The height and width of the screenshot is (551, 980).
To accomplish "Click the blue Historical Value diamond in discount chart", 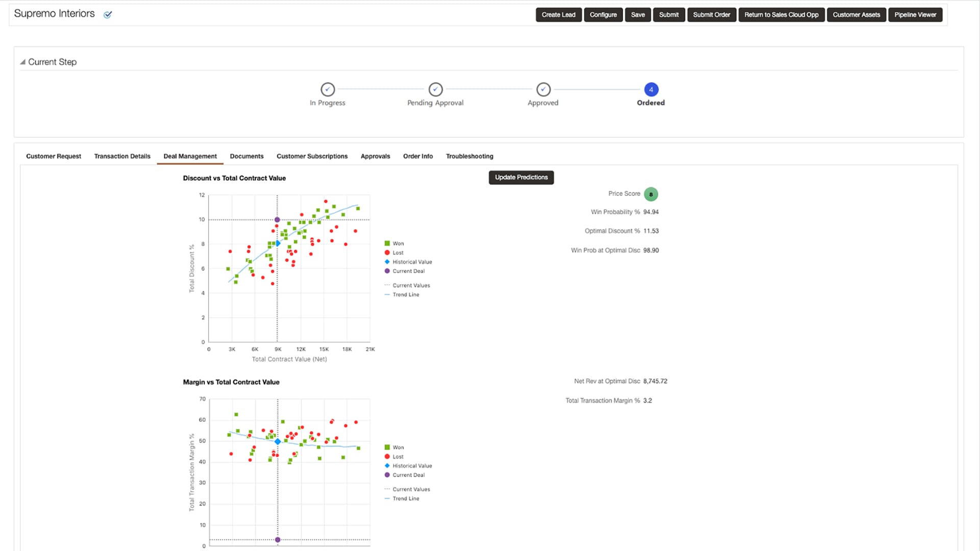I will pos(278,243).
